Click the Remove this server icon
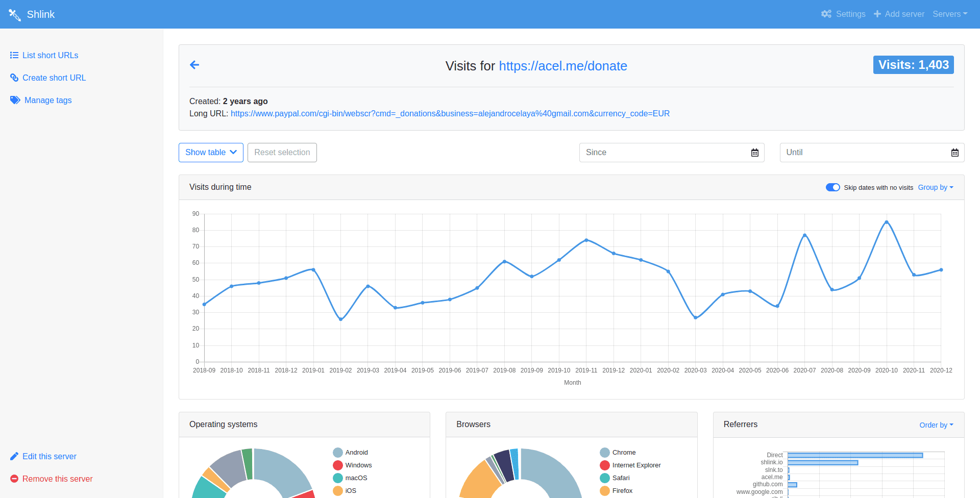The image size is (980, 498). tap(15, 479)
